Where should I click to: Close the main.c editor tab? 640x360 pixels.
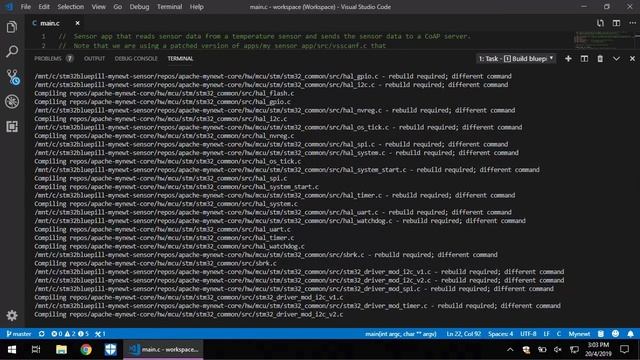pos(77,23)
